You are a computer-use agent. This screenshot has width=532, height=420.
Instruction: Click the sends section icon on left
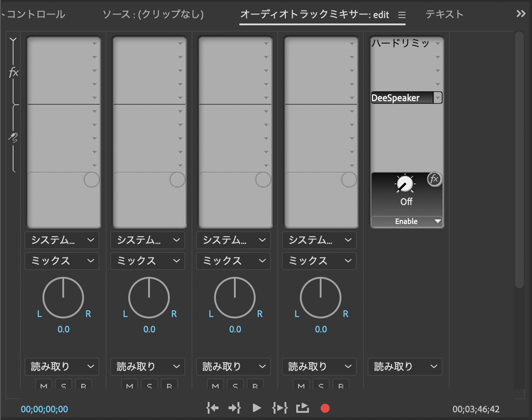pyautogui.click(x=13, y=137)
